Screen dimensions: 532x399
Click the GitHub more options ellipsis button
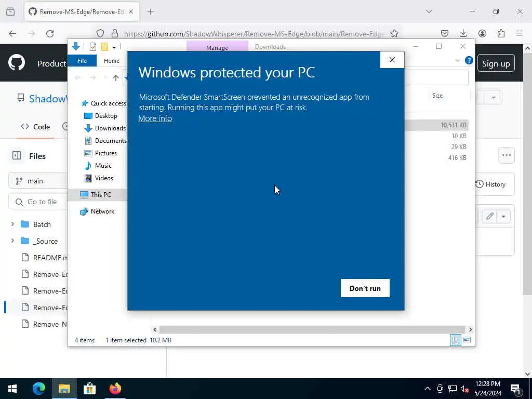point(506,155)
